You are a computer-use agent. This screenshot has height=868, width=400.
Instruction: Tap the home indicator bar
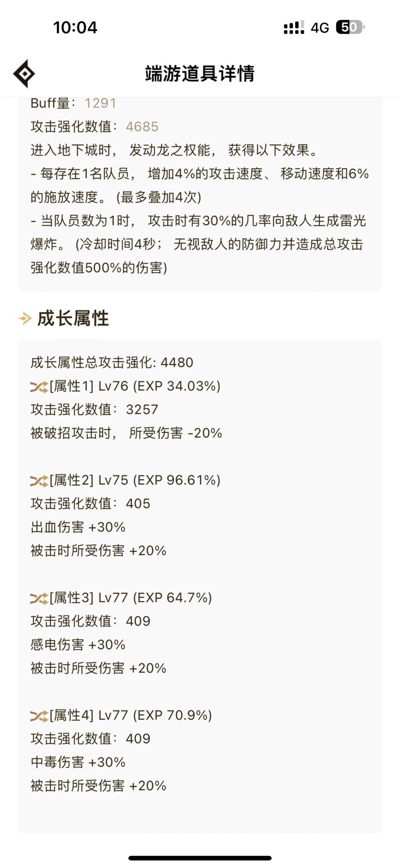click(x=200, y=858)
